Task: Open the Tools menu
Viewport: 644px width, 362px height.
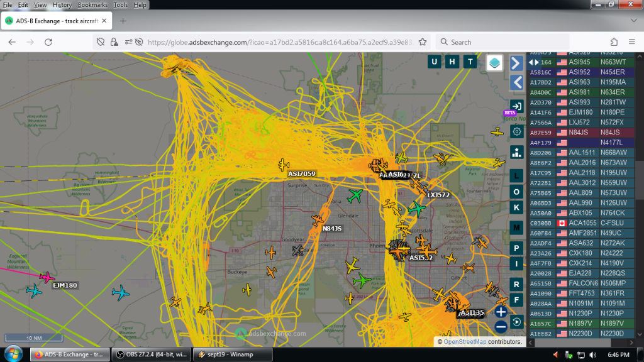Action: pos(120,5)
